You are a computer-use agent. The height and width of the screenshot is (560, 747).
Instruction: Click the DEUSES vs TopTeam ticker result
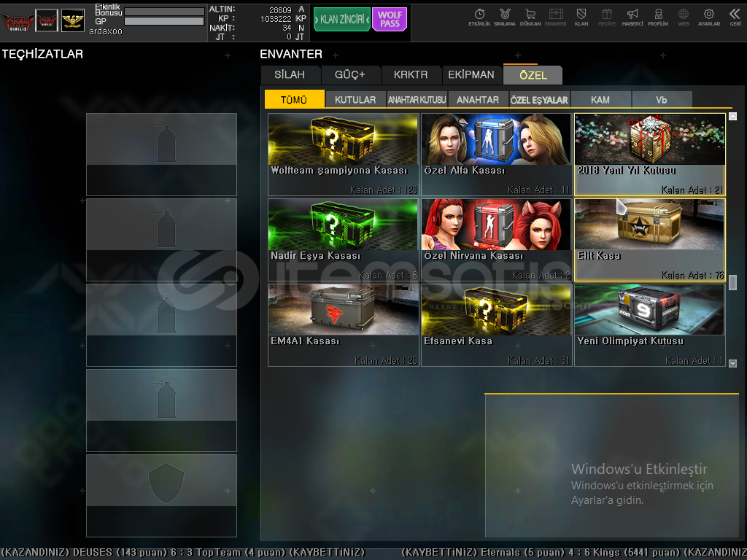[183, 553]
